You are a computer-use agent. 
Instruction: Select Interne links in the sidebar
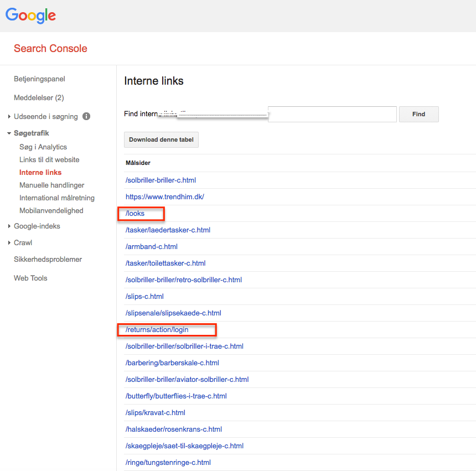tap(40, 172)
